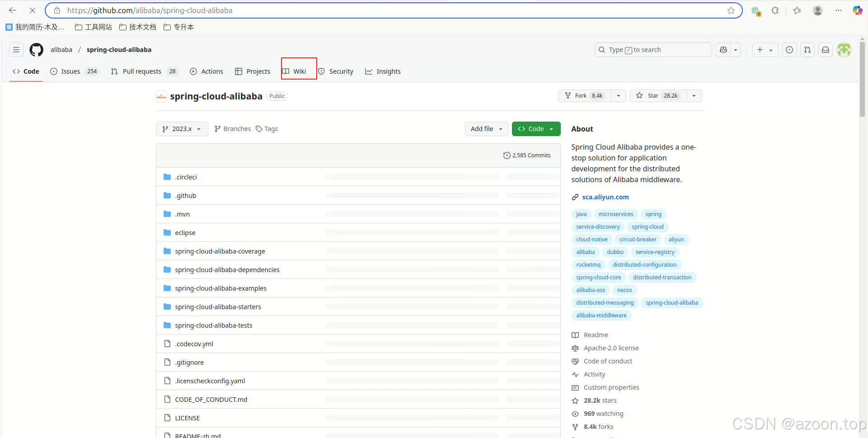View 2,585 Commits history
This screenshot has width=868, height=438.
click(527, 155)
